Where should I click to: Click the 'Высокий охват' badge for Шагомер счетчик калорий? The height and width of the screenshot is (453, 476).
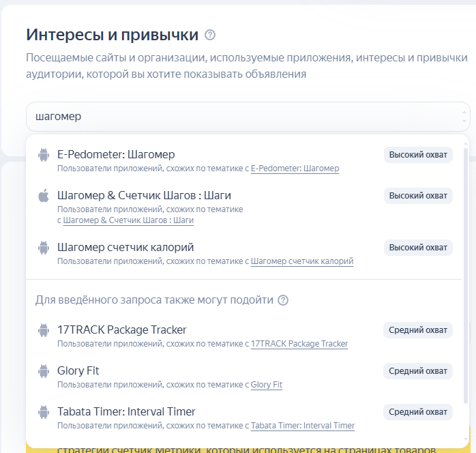pyautogui.click(x=418, y=248)
